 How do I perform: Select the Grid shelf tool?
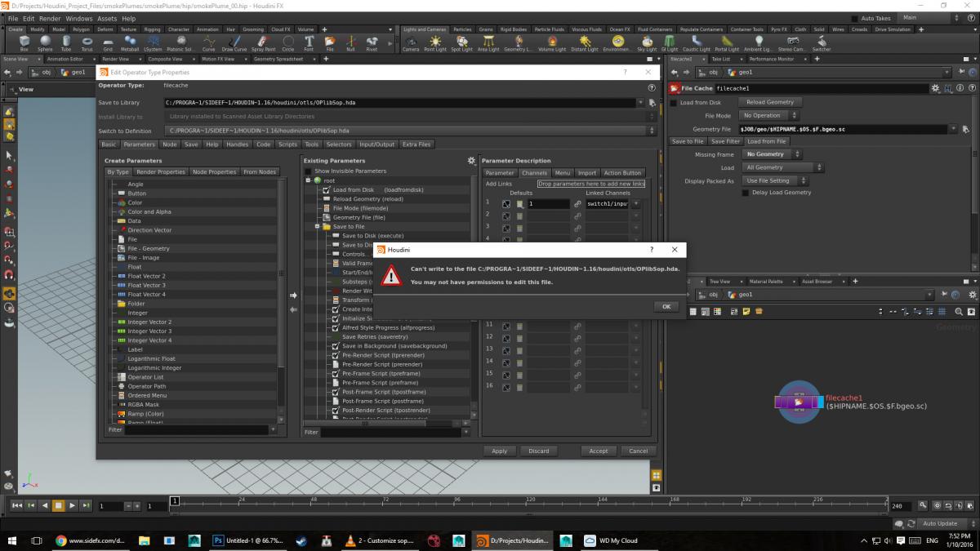click(x=108, y=43)
